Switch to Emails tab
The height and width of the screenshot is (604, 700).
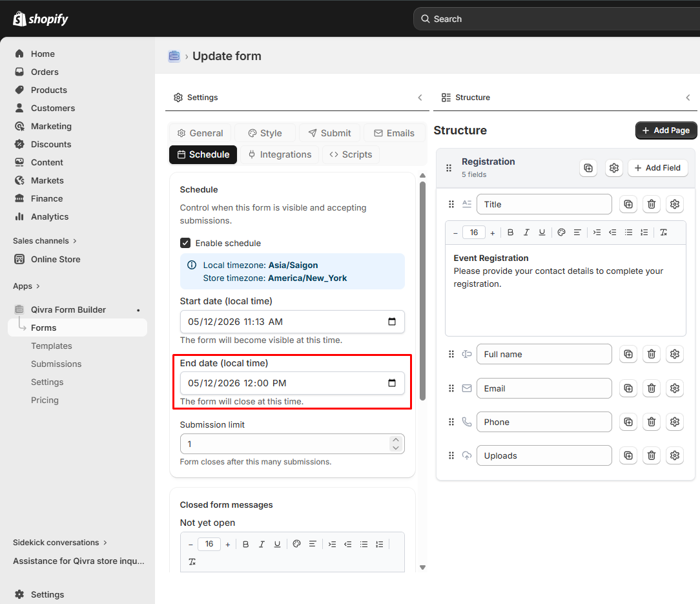394,133
